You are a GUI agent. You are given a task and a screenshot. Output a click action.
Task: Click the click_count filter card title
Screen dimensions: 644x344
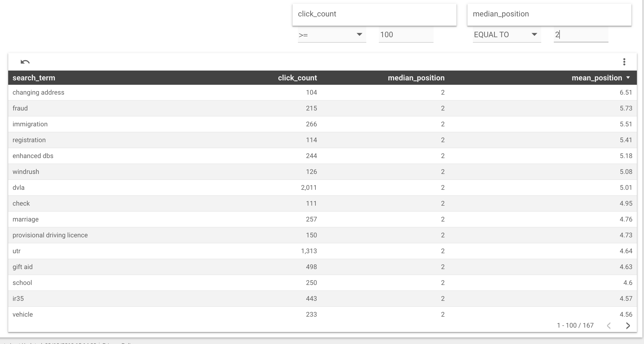tap(317, 14)
